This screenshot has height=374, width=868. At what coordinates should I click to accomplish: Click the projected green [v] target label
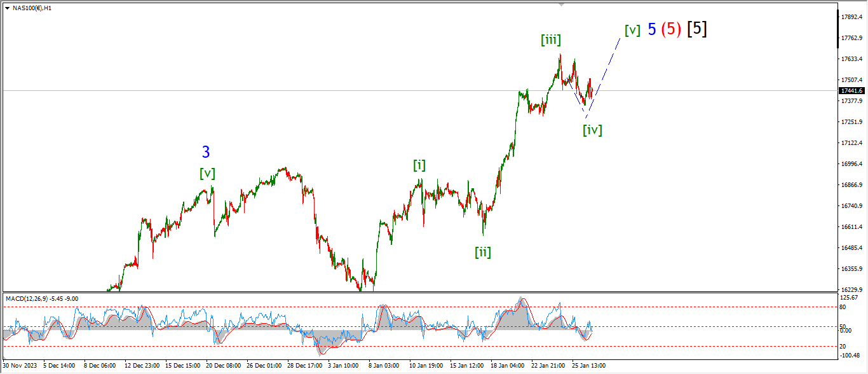tap(632, 30)
